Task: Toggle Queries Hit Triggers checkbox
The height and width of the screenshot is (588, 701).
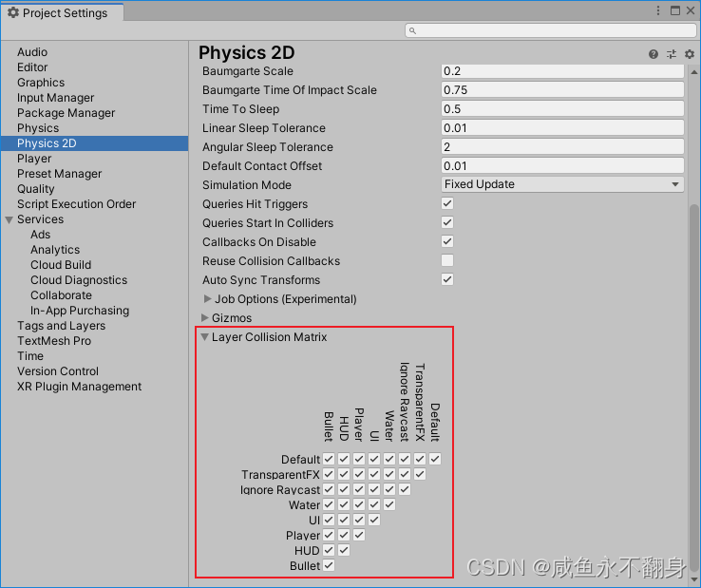Action: point(447,203)
